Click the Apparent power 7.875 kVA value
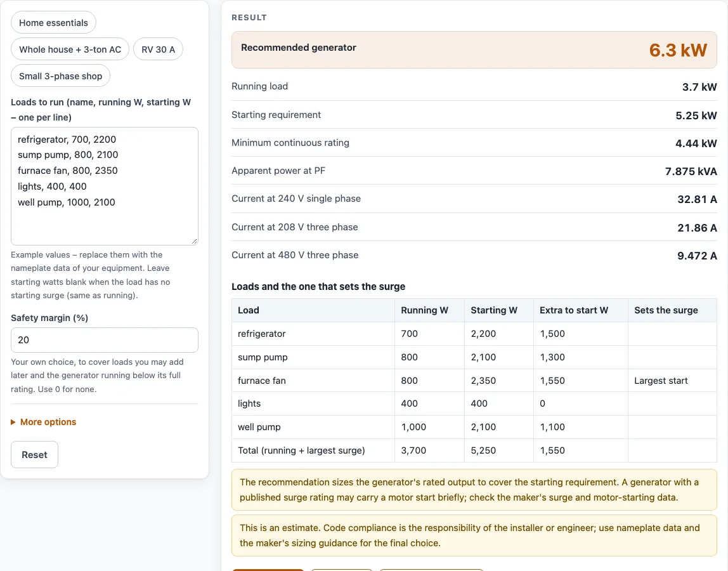The height and width of the screenshot is (571, 728). tap(691, 171)
